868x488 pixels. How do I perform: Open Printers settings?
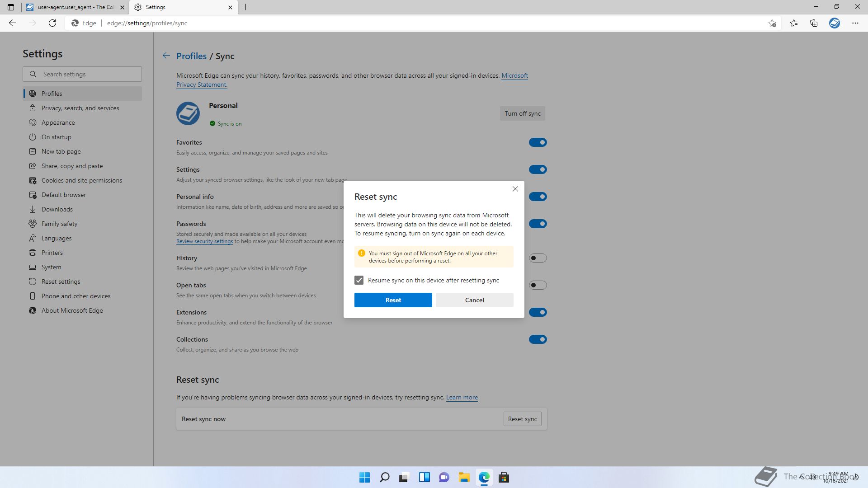point(82,253)
